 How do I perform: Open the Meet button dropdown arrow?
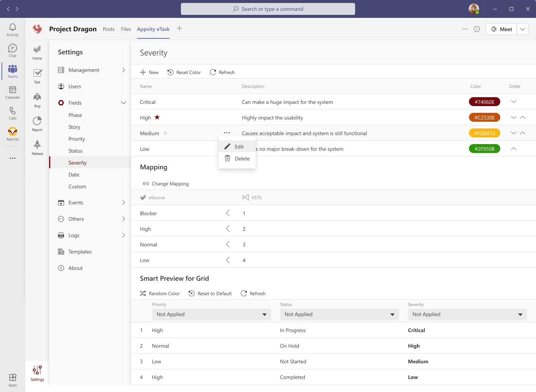523,29
